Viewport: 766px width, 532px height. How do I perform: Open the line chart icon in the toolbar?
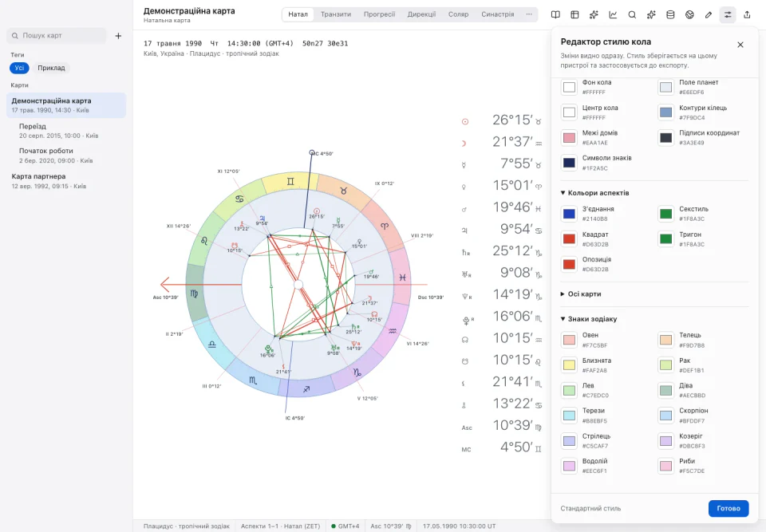pyautogui.click(x=613, y=14)
